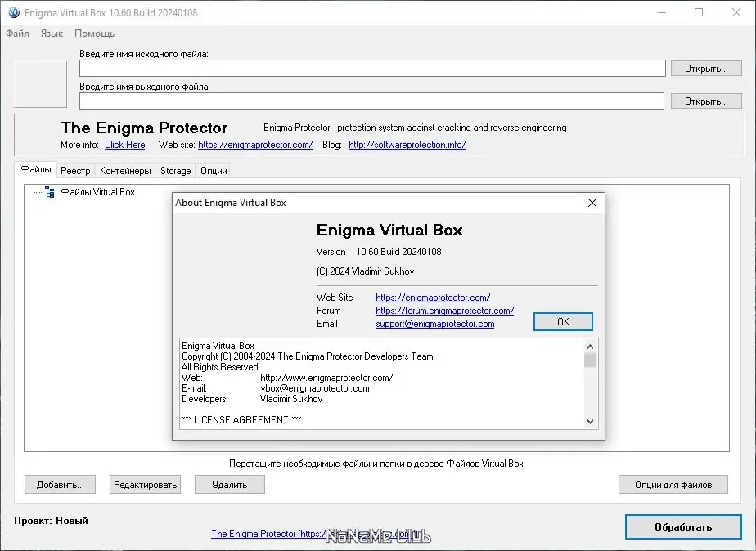Open the Forum link in About dialog
The image size is (756, 551).
pyautogui.click(x=444, y=311)
